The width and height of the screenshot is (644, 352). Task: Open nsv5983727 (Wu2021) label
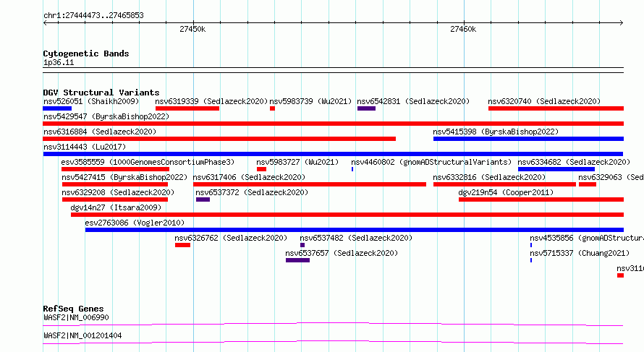coord(297,162)
